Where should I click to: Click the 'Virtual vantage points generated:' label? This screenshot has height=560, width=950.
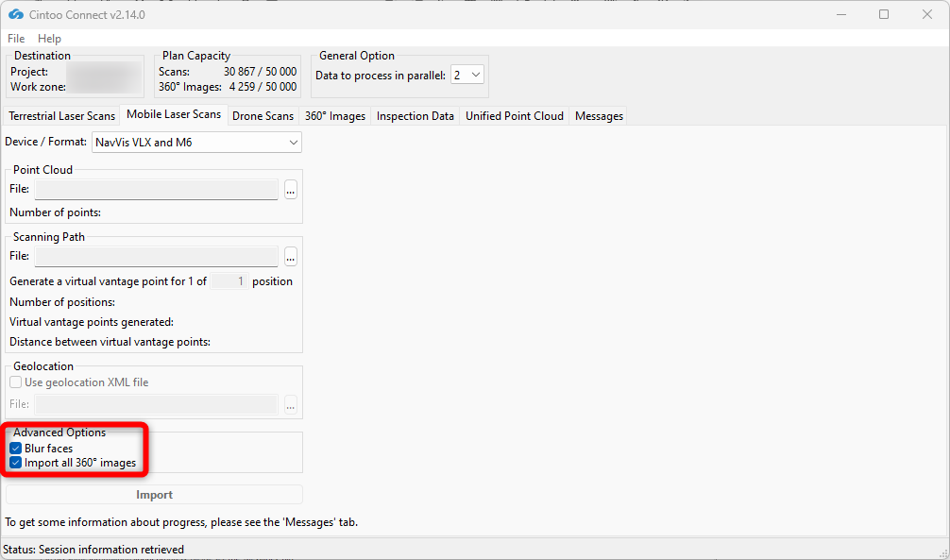92,322
